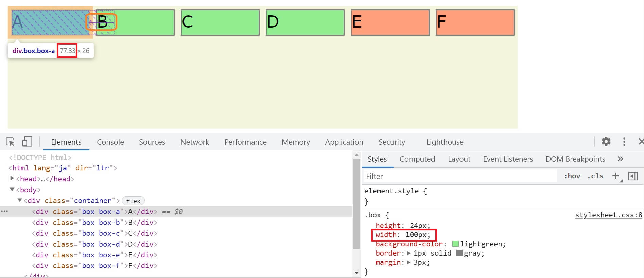This screenshot has height=278, width=644.
Task: Open the stylesheet.css:8 source link
Action: click(608, 215)
